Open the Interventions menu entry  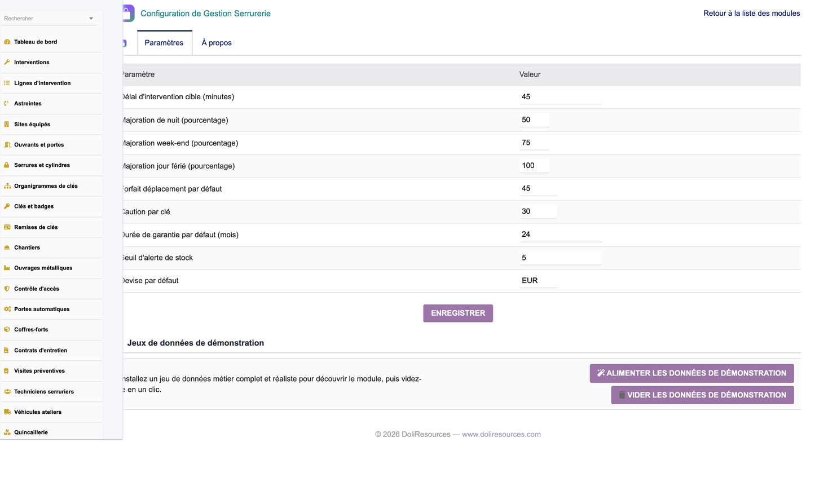pyautogui.click(x=32, y=62)
